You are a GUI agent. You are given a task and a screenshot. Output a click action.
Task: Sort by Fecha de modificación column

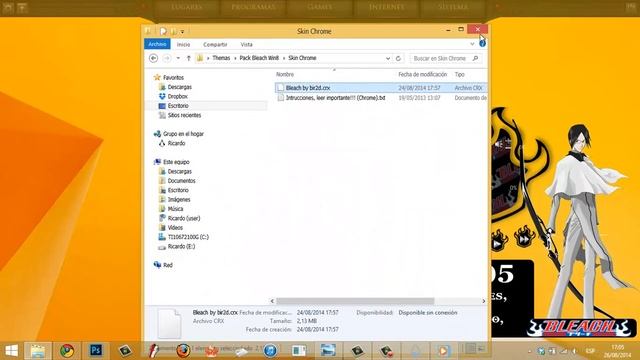point(422,74)
